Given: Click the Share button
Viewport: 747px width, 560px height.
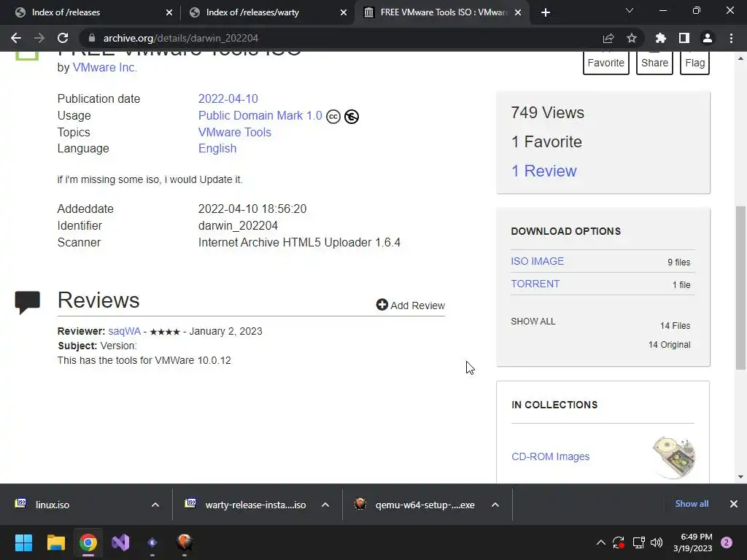Looking at the screenshot, I should [654, 63].
